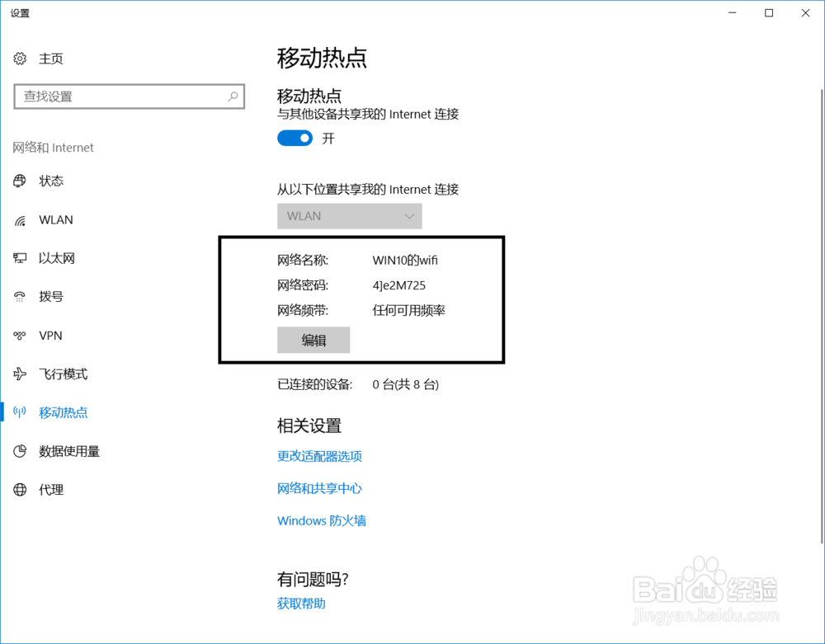Select the 状态 (Status) globe icon
This screenshot has width=825, height=644.
(x=20, y=181)
